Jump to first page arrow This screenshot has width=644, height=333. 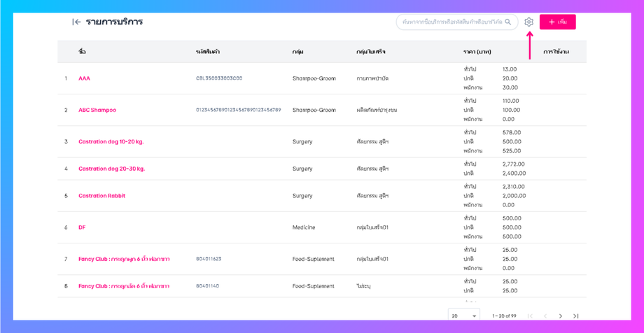(x=530, y=316)
